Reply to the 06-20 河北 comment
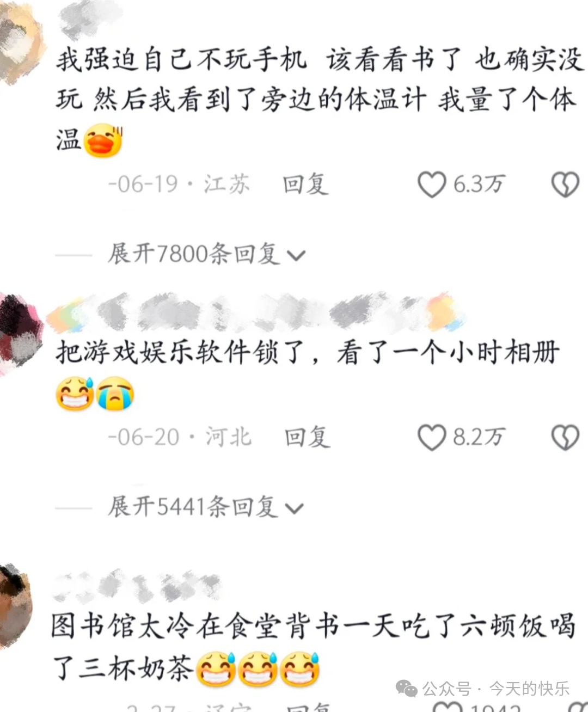Image resolution: width=588 pixels, height=712 pixels. [x=307, y=438]
